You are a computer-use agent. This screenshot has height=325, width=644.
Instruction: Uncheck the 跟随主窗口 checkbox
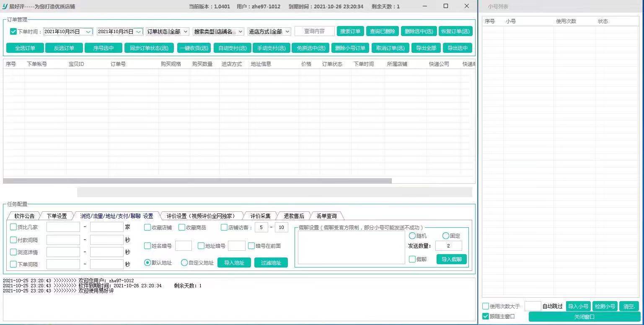click(486, 317)
